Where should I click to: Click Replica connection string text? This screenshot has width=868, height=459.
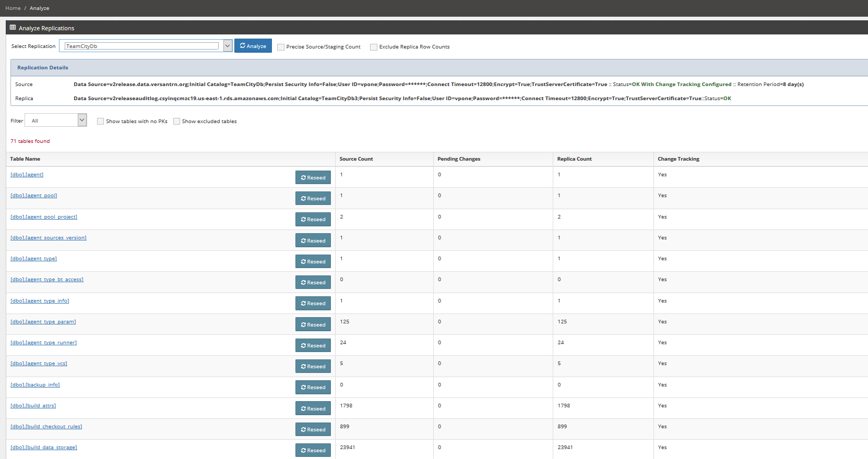tap(387, 99)
